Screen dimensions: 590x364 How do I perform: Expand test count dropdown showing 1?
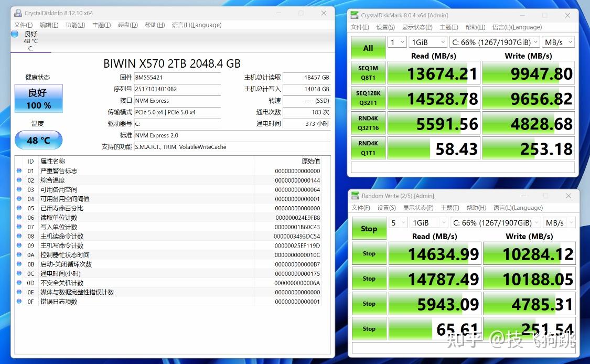(398, 42)
